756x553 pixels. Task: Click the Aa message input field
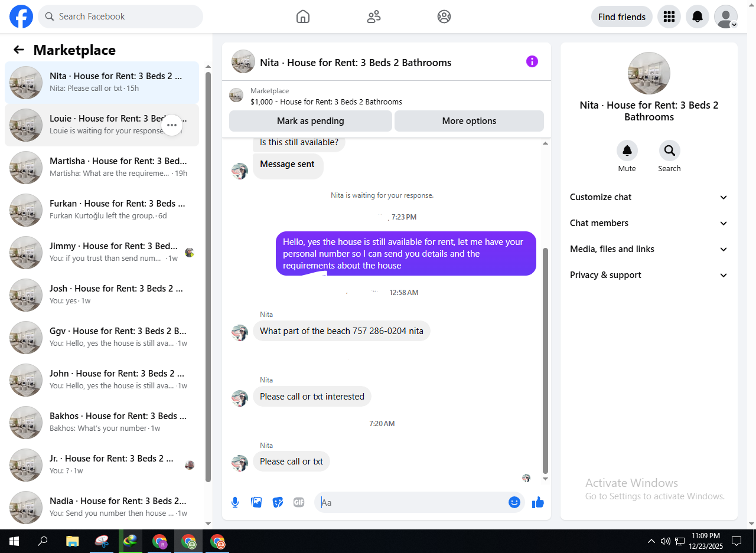point(412,502)
